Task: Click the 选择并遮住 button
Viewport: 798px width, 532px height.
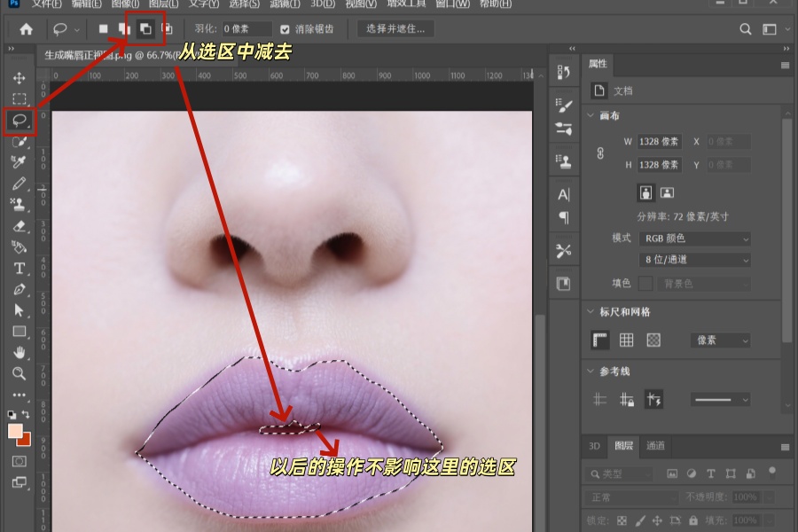Action: click(395, 27)
